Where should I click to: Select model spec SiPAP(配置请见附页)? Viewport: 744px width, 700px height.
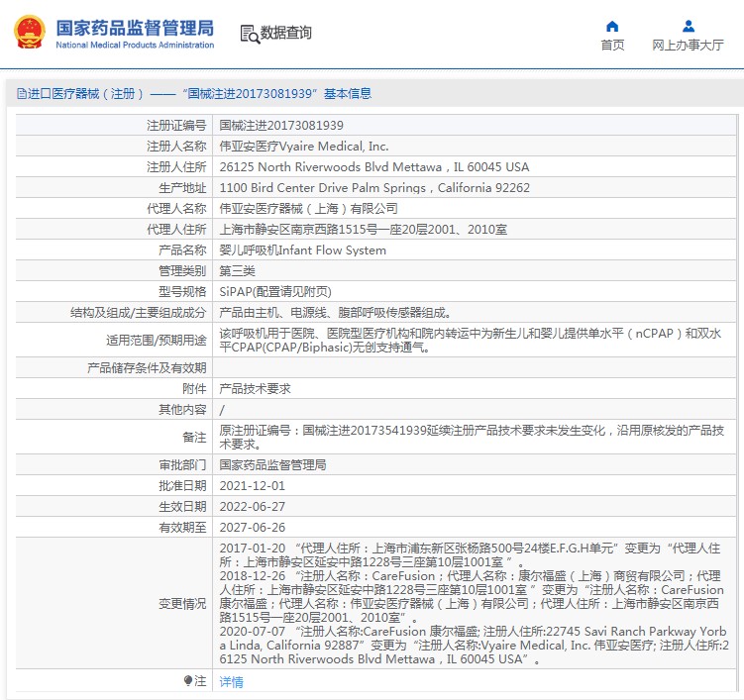click(x=275, y=292)
